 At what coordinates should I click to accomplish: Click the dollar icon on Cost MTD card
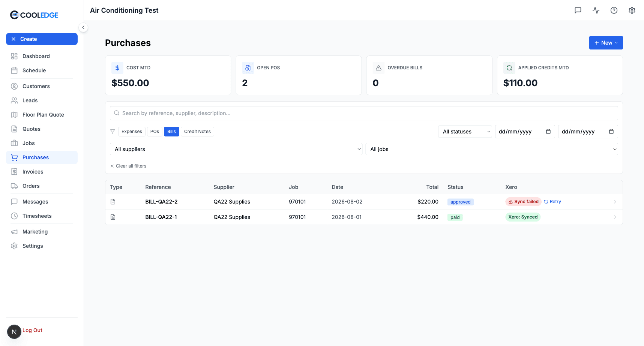click(117, 68)
